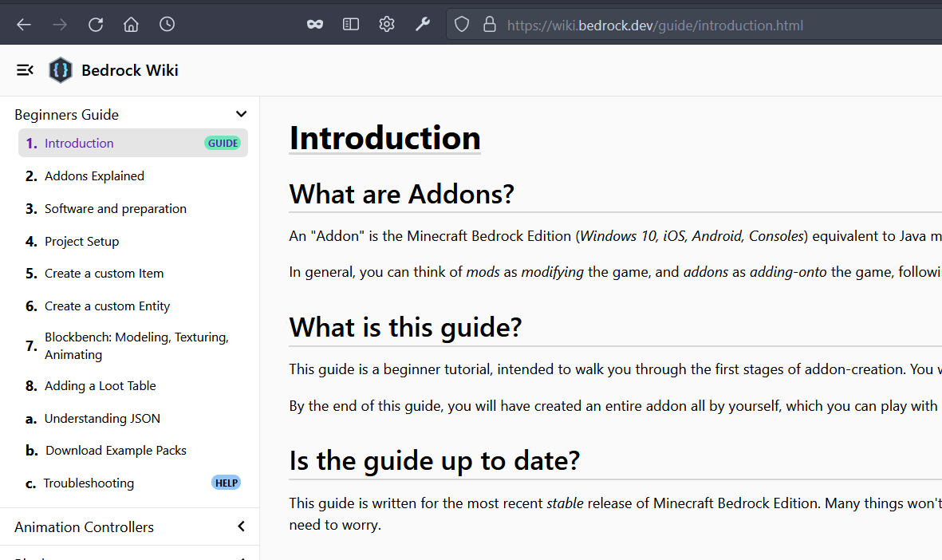The width and height of the screenshot is (942, 560).
Task: Toggle the browser sidebar panel icon
Action: pos(351,24)
